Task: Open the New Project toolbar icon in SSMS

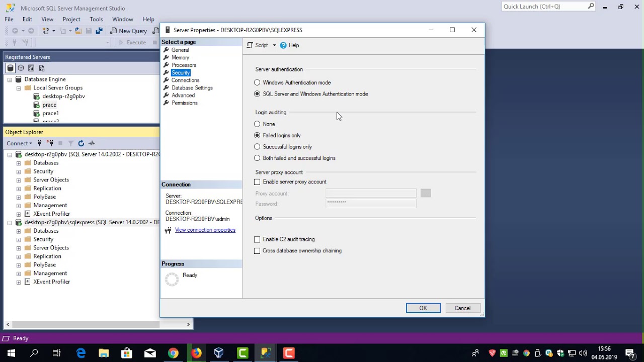Action: click(46, 31)
